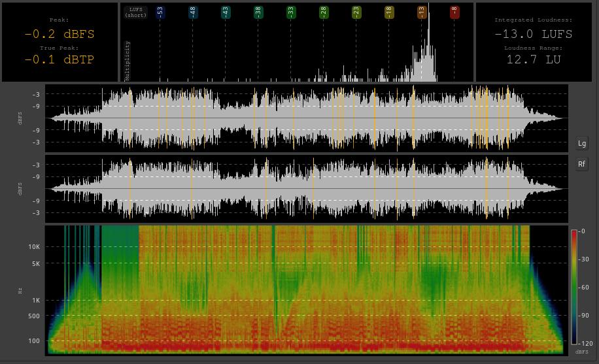The height and width of the screenshot is (364, 599).
Task: Click the 10K frequency line in spectrogram
Action: point(307,246)
